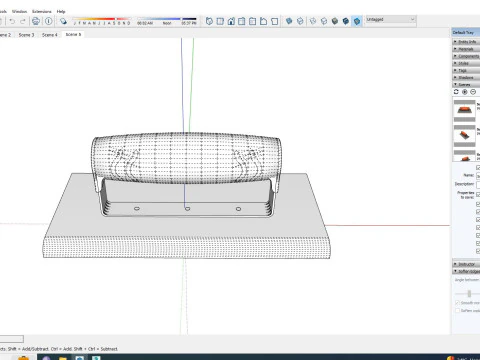480x360 pixels.
Task: Collapse the Instructor panel header
Action: pos(466,264)
